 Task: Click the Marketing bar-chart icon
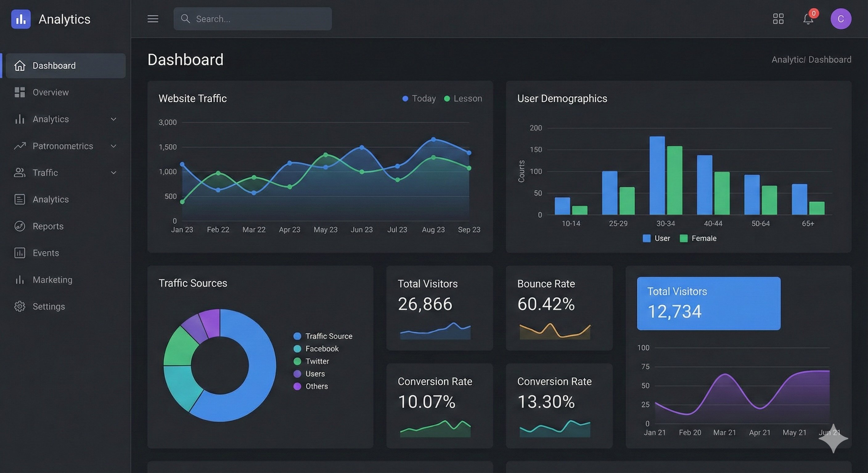[x=20, y=279]
